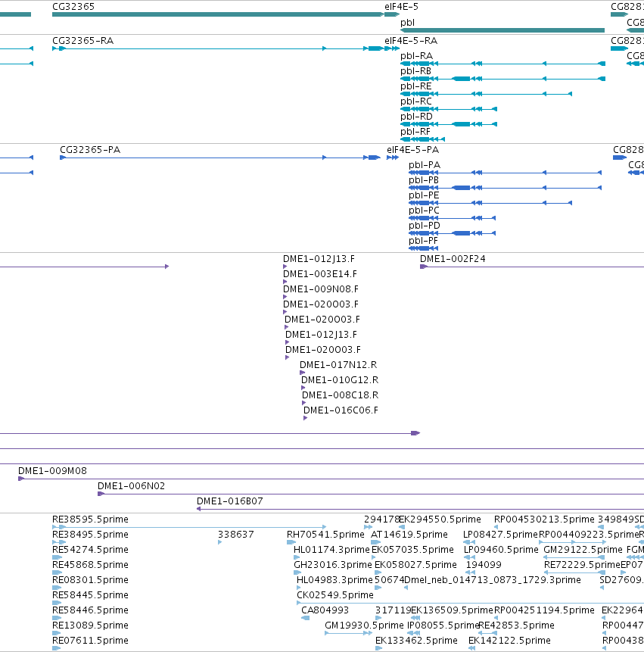Viewport: 644px width, 652px height.
Task: Select the Dmel_neb_014713_0873_1729.3prime label
Action: [x=493, y=579]
